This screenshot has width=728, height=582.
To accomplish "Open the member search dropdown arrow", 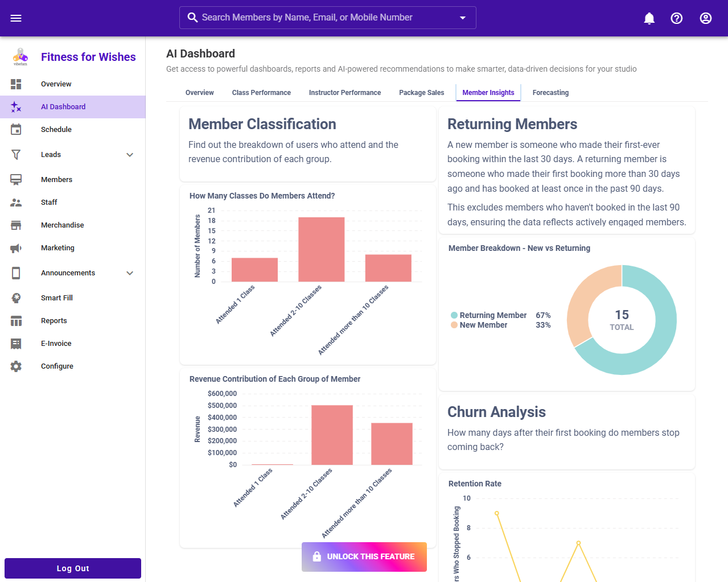I will point(463,18).
